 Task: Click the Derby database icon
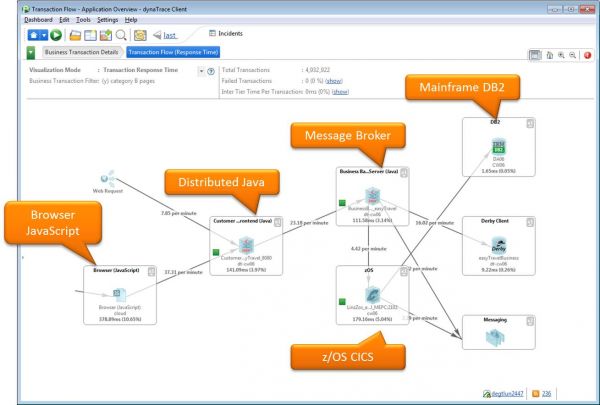[x=499, y=245]
